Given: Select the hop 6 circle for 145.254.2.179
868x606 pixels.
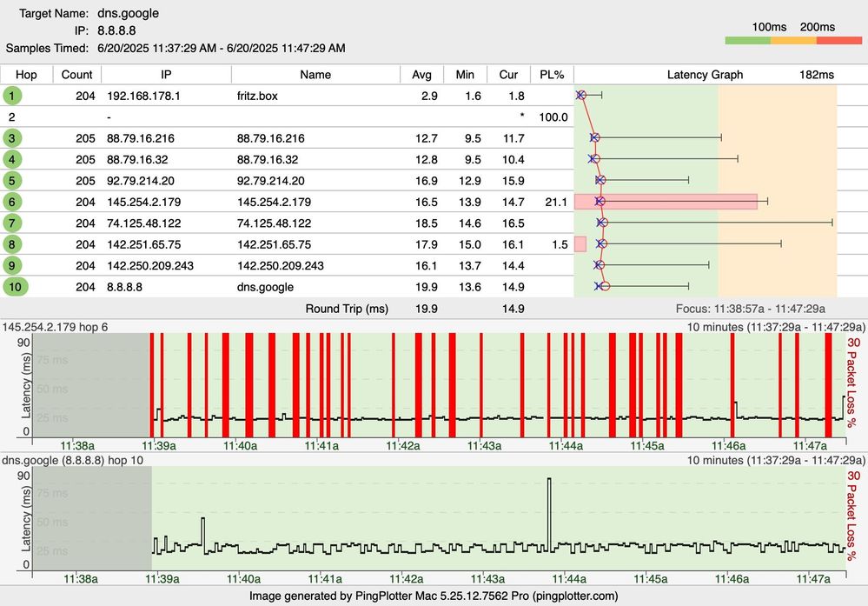Looking at the screenshot, I should tap(12, 202).
